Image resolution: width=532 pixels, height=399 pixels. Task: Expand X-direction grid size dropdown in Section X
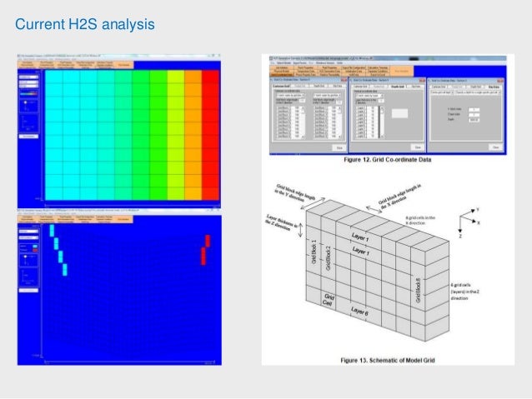pos(290,96)
